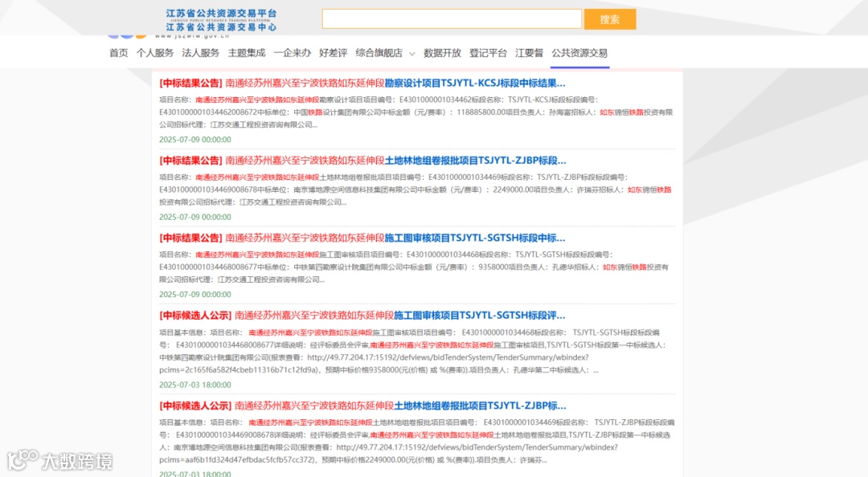Open the 主题集成 menu item

247,53
